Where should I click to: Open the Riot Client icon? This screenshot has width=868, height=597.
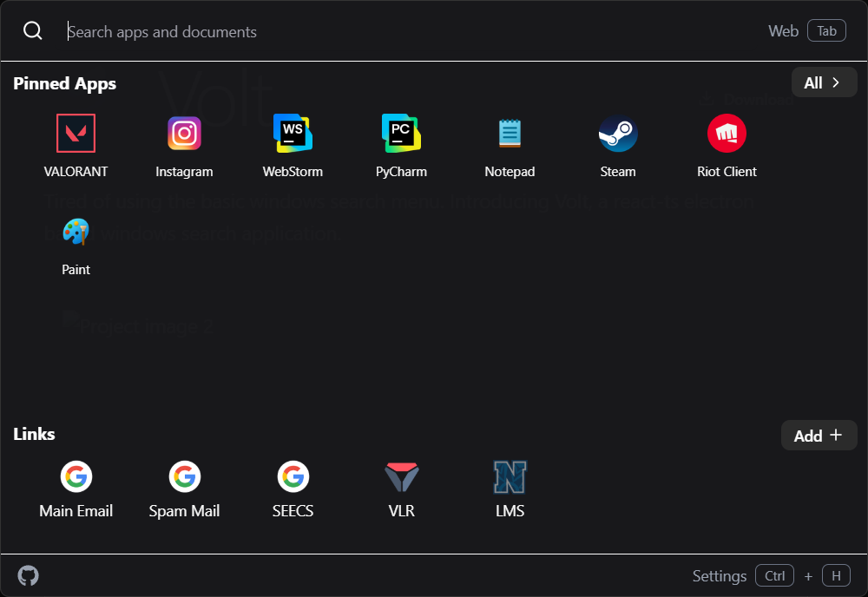[x=727, y=134]
